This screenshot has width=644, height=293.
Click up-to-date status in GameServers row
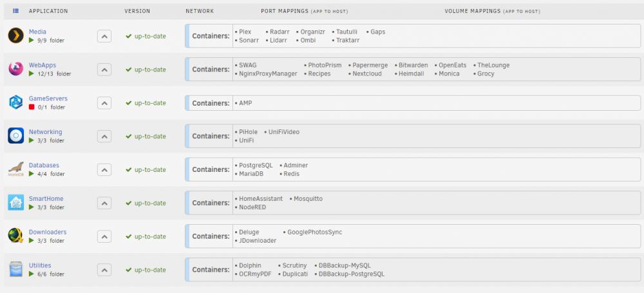click(146, 103)
